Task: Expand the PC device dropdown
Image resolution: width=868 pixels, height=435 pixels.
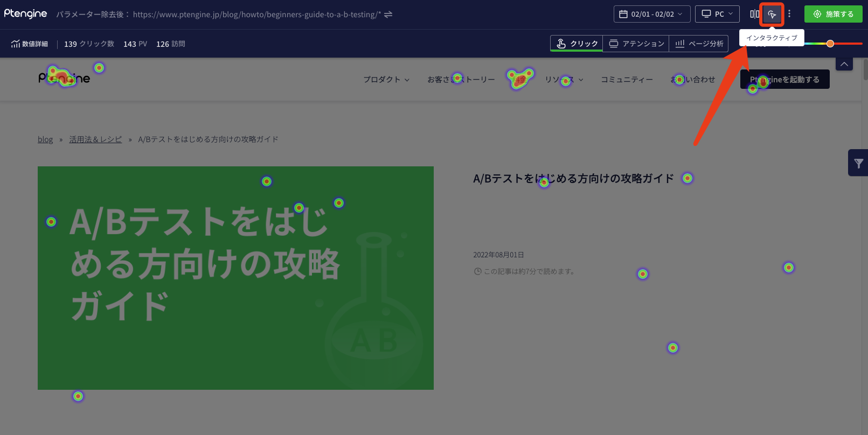Action: (x=717, y=14)
